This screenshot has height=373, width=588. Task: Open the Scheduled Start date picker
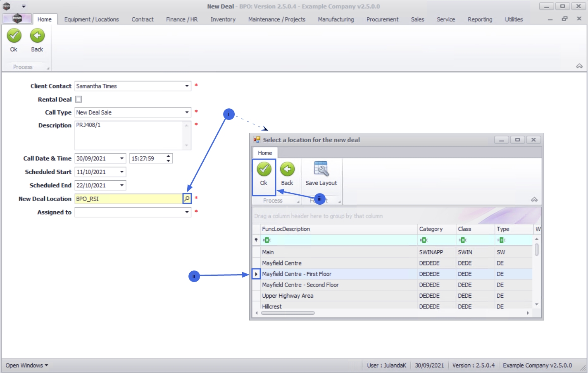point(122,172)
